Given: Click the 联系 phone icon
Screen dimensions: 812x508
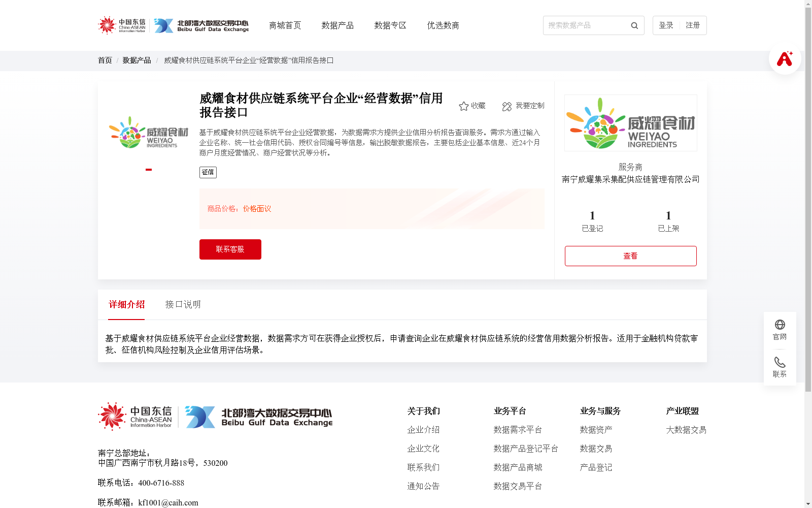Looking at the screenshot, I should [x=780, y=362].
